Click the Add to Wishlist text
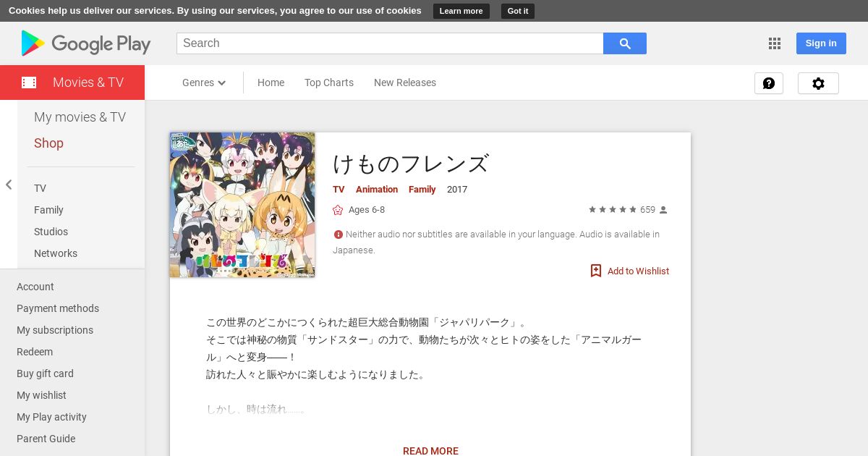 click(x=638, y=271)
